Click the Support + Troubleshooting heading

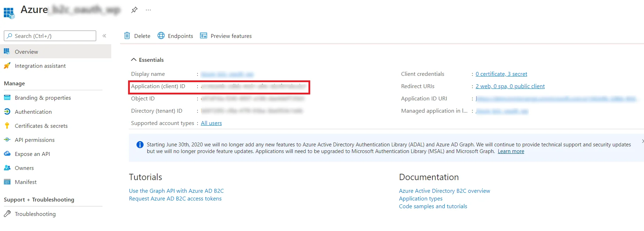tap(39, 200)
